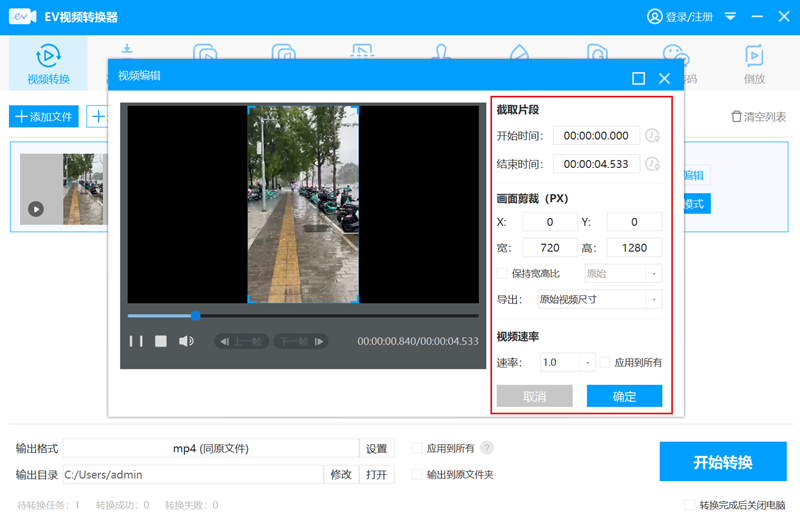Click the help icon next to 应用到所有

click(x=487, y=448)
